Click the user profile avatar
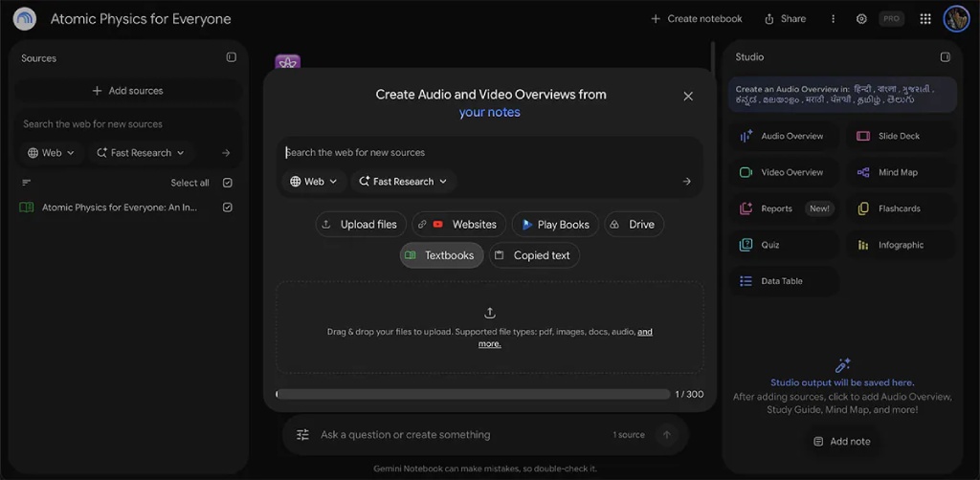Image resolution: width=980 pixels, height=480 pixels. [x=956, y=19]
